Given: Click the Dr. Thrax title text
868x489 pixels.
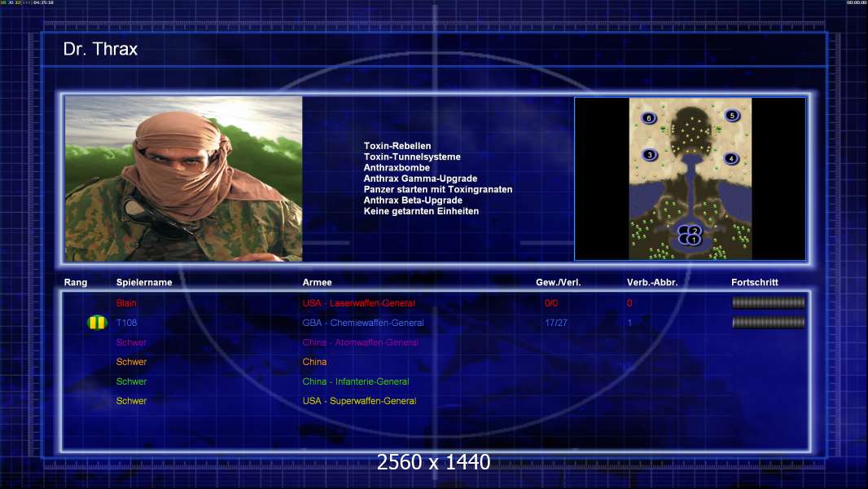Looking at the screenshot, I should [100, 49].
